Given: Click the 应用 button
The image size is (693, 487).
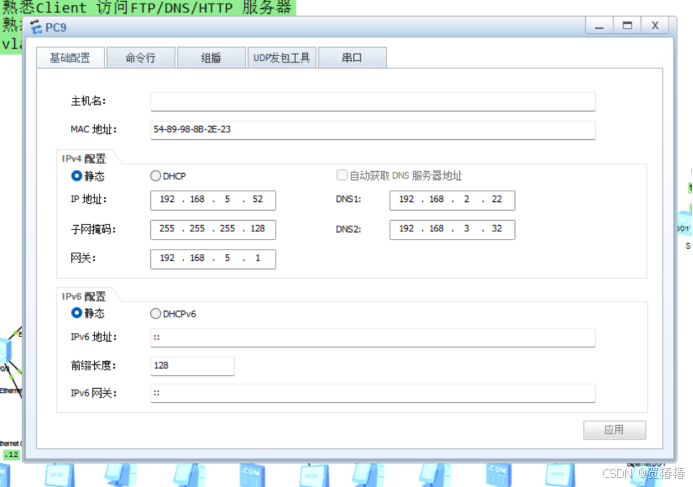Looking at the screenshot, I should [x=614, y=430].
